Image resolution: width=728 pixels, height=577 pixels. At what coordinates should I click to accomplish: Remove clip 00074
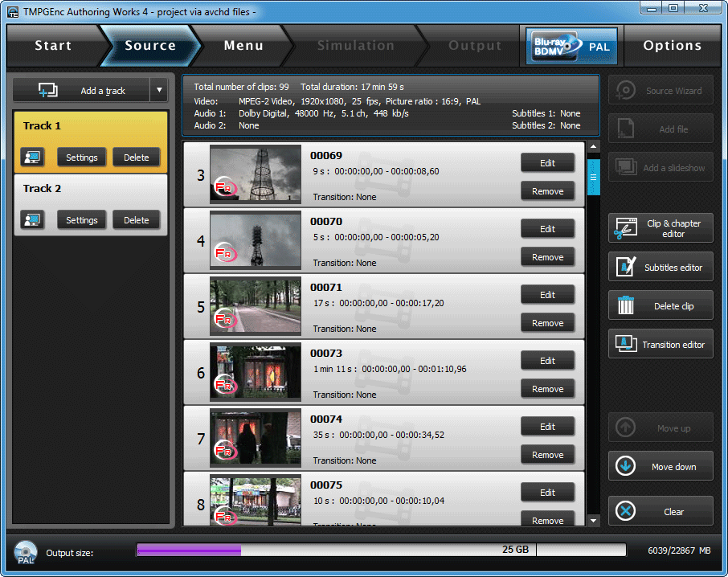[x=547, y=455]
